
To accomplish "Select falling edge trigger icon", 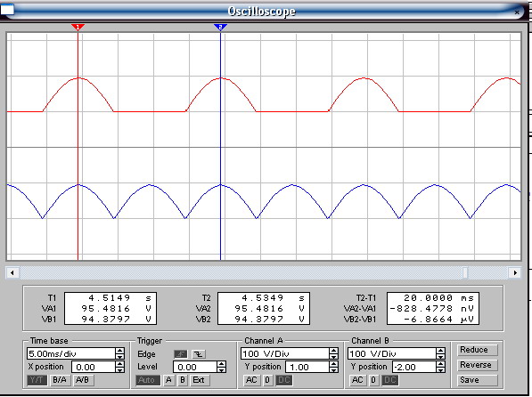I will click(x=199, y=354).
